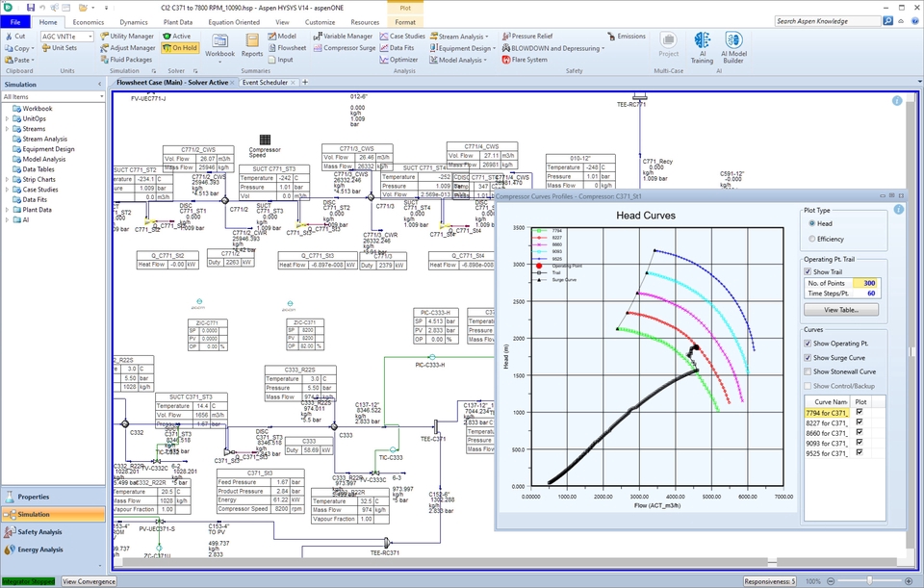The width and height of the screenshot is (924, 588).
Task: Start the AI Model Builder
Action: click(x=732, y=46)
